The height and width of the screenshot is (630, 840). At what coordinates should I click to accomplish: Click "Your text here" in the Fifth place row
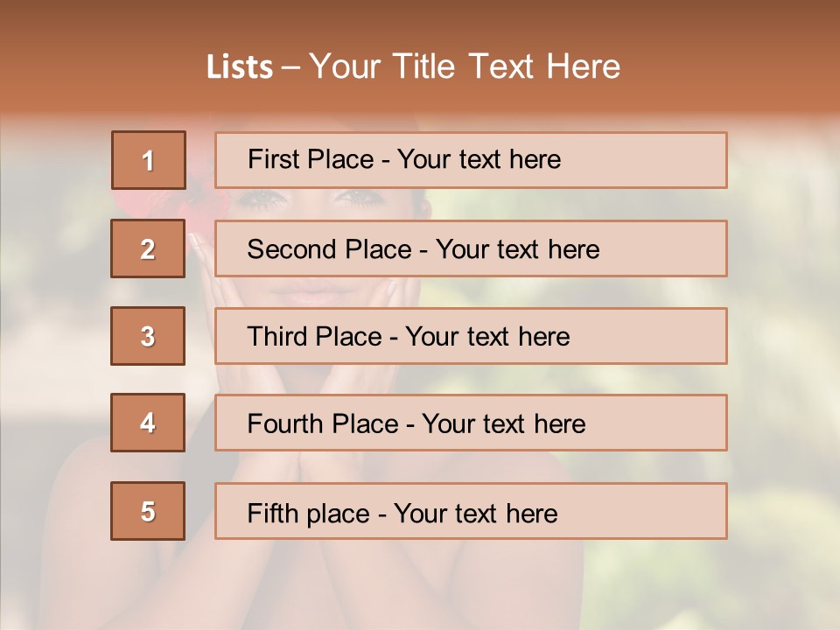click(476, 513)
